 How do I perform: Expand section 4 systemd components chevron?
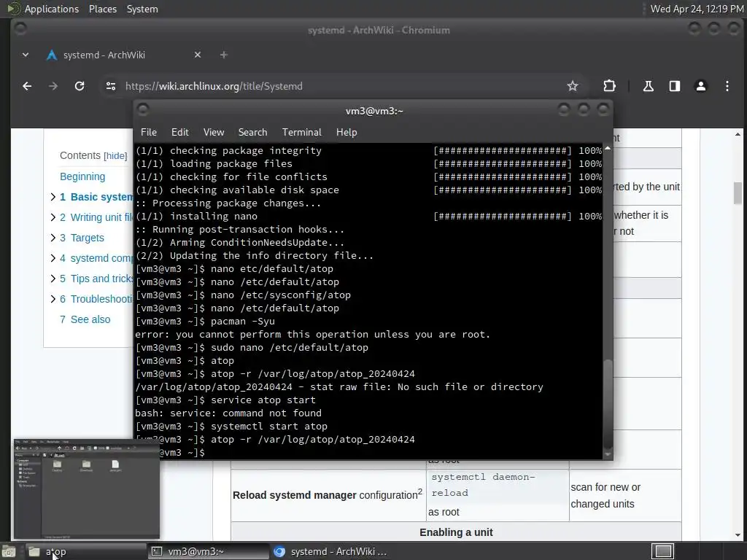[x=53, y=258]
